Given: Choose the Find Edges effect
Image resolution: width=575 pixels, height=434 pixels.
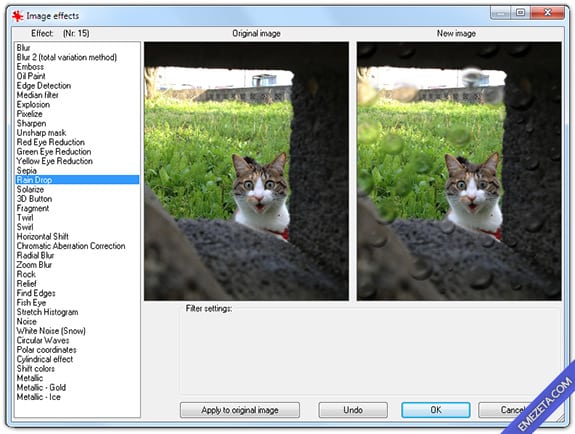Looking at the screenshot, I should coord(36,293).
